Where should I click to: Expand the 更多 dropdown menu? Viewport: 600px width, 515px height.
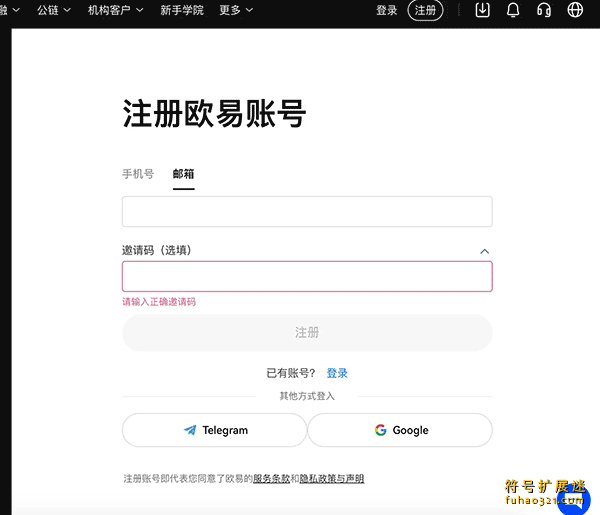point(236,10)
